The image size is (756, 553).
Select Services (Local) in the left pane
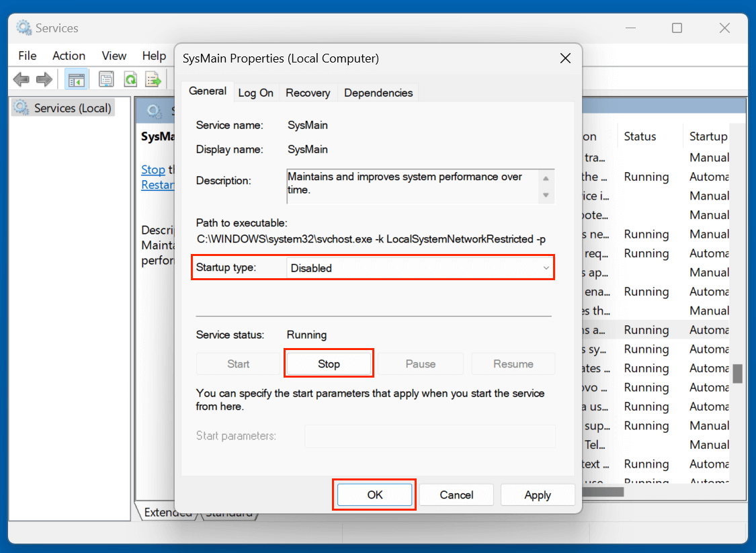67,108
